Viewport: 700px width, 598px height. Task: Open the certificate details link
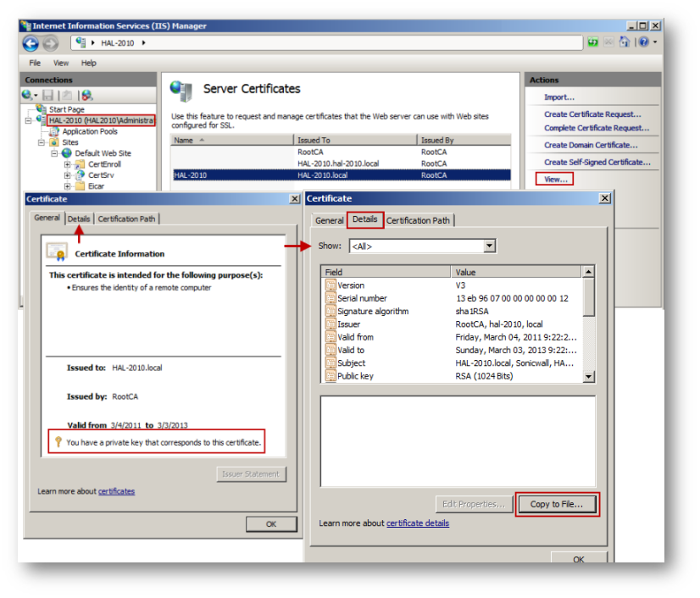(417, 523)
